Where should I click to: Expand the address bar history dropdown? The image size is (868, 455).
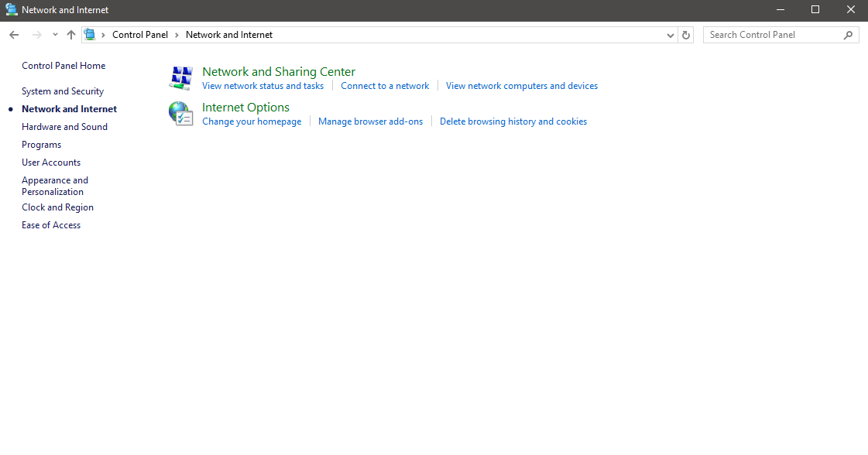[x=671, y=35]
